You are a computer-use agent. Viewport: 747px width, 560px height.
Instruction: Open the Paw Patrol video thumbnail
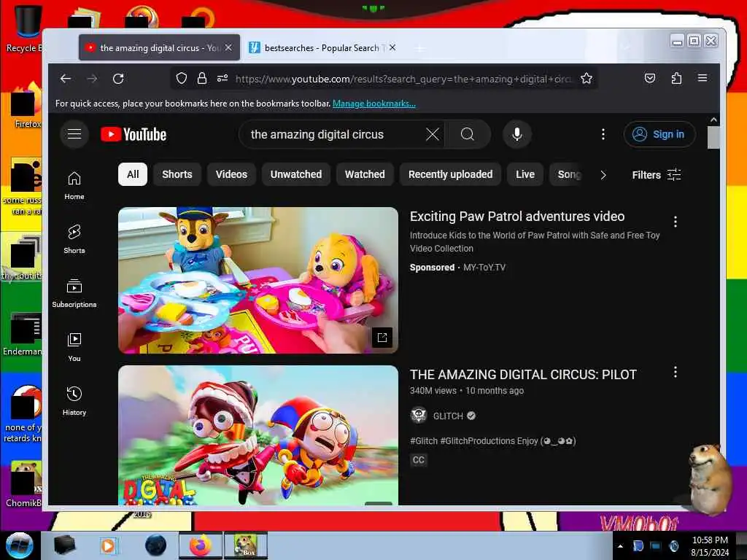point(258,280)
